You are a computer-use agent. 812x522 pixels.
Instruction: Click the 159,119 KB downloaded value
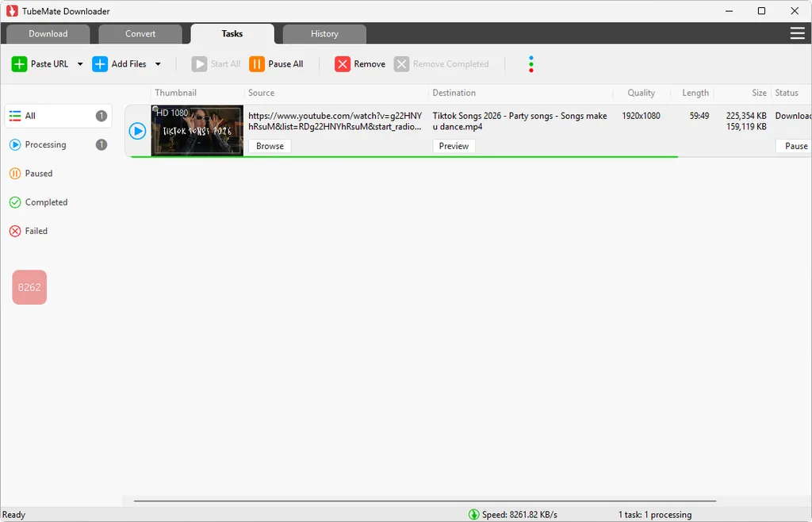point(746,126)
